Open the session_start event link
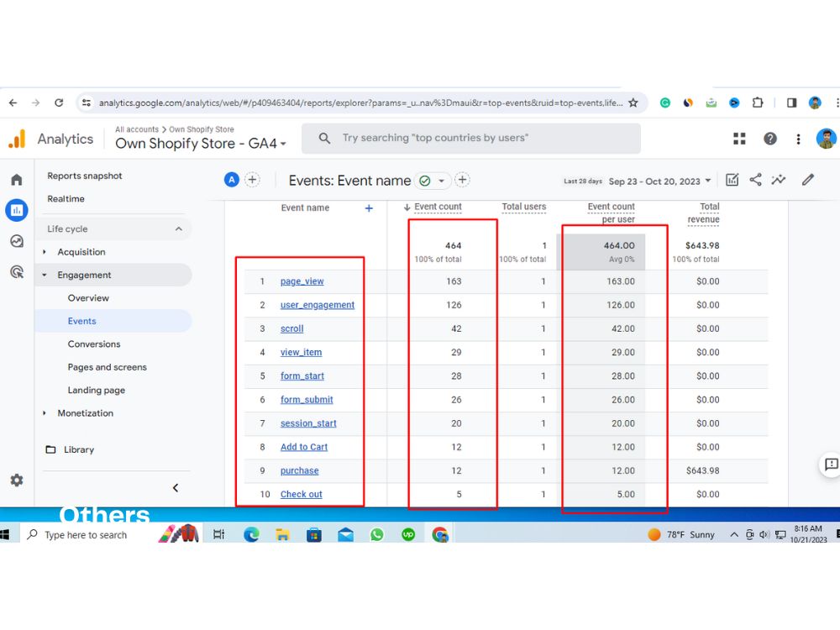 tap(308, 423)
